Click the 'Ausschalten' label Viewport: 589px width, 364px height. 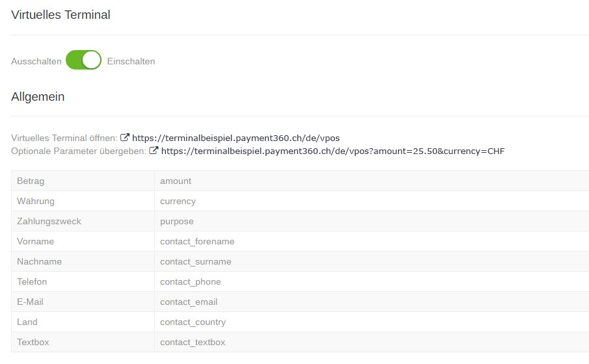coord(36,61)
